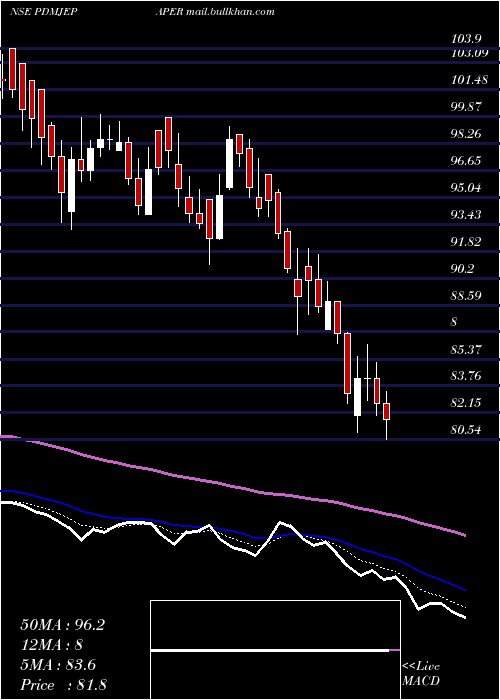This screenshot has width=500, height=700.
Task: Click the NSE PDMJEPAPER chart title
Action: click(x=96, y=12)
